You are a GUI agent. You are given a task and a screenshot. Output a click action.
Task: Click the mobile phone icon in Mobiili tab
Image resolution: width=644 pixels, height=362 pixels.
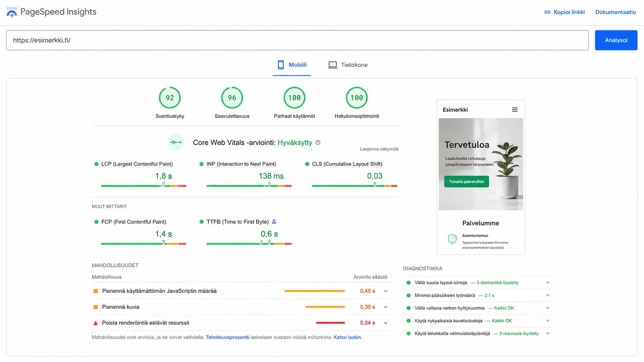[x=281, y=65]
